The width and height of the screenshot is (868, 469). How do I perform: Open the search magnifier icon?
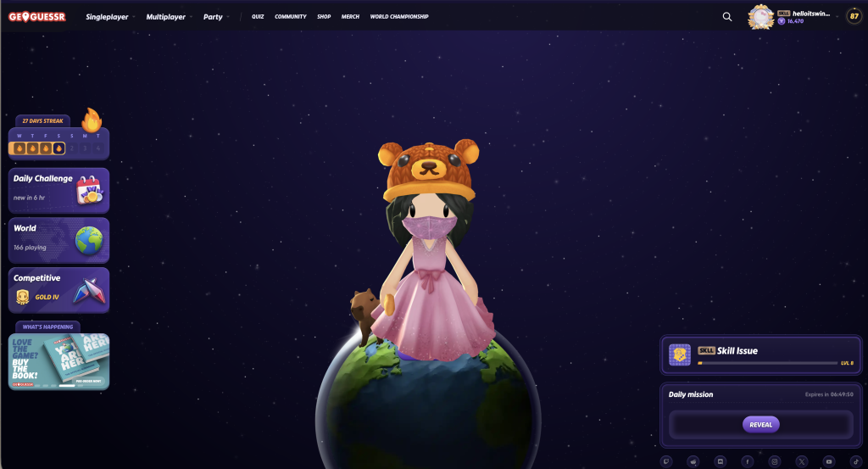click(726, 17)
